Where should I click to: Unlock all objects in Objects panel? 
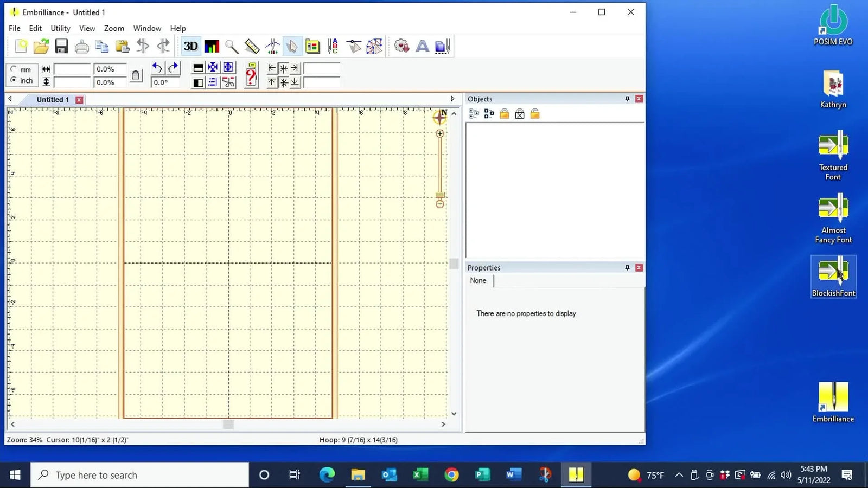(x=535, y=114)
